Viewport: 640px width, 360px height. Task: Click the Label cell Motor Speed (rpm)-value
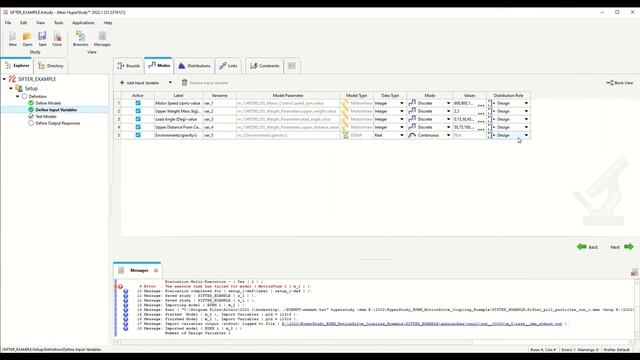178,103
